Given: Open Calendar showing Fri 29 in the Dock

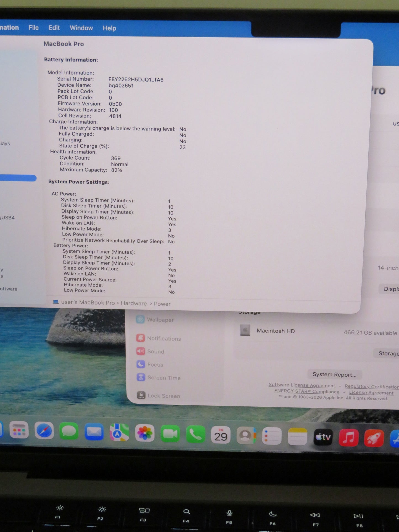Looking at the screenshot, I should [221, 435].
